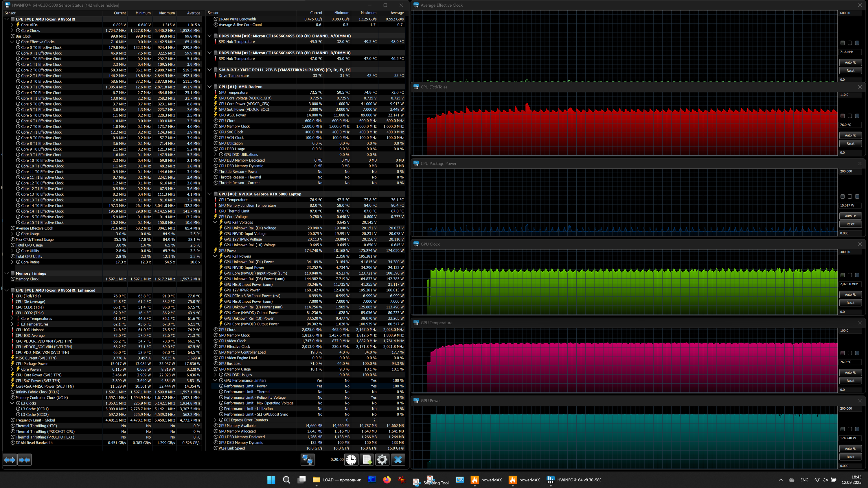Click the Average column header in right panel
The width and height of the screenshot is (868, 488).
click(397, 13)
